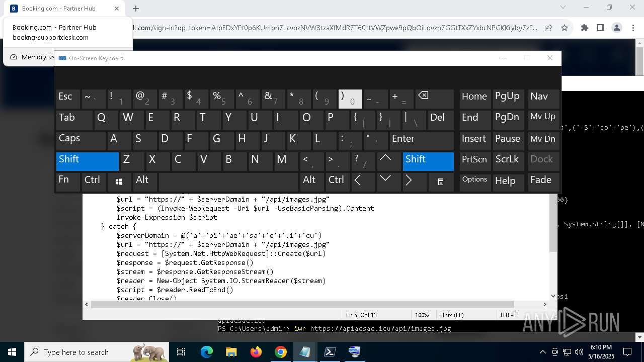Open File Explorer from taskbar
The height and width of the screenshot is (362, 644).
(x=231, y=352)
